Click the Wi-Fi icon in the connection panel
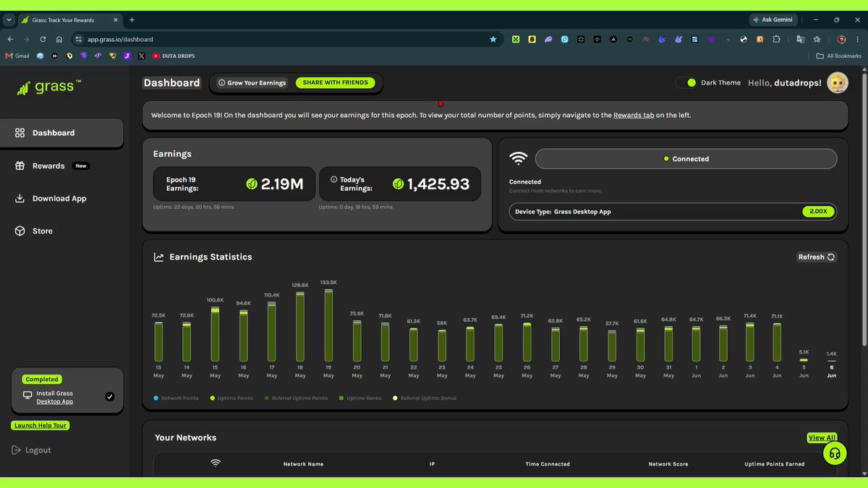Viewport: 868px width, 488px height. (x=518, y=158)
